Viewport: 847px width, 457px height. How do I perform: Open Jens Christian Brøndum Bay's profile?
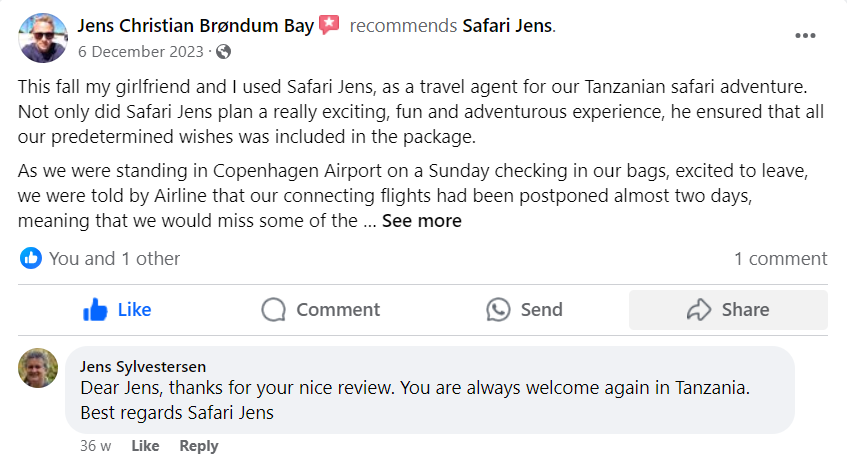coord(196,26)
